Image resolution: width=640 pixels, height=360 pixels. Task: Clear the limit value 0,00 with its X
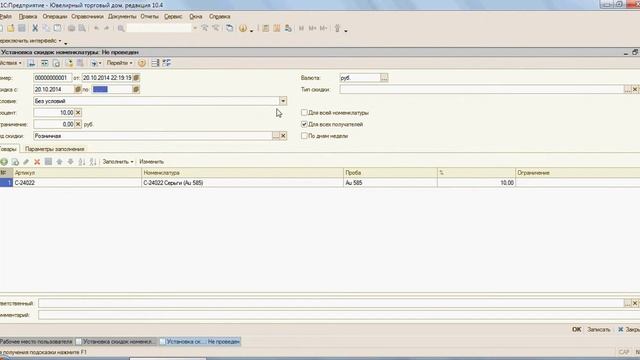(78, 124)
